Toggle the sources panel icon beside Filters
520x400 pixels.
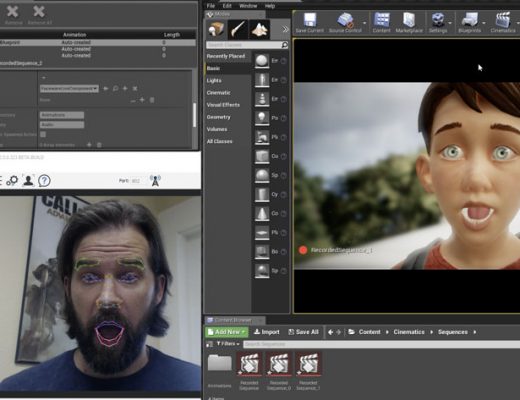pyautogui.click(x=210, y=344)
